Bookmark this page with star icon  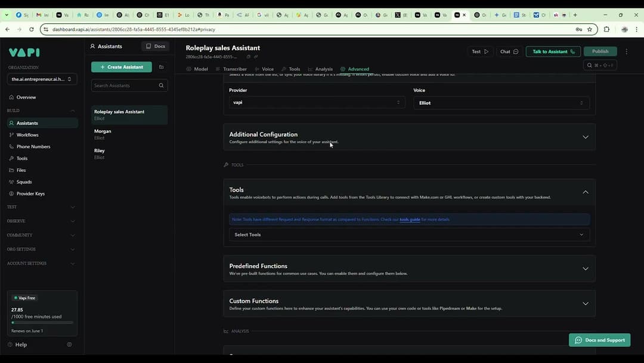click(x=590, y=30)
